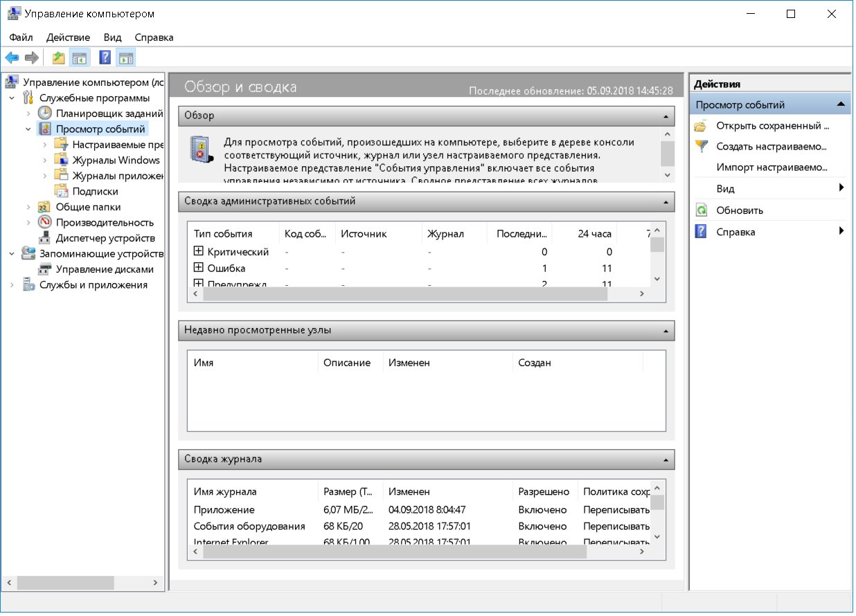
Task: Select Управление дисками in the tree
Action: click(x=105, y=269)
